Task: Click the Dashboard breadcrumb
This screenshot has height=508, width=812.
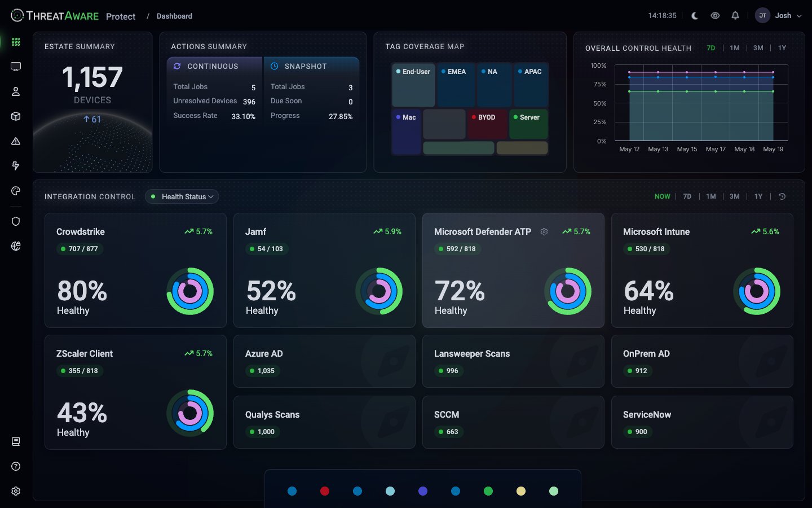Action: (174, 16)
